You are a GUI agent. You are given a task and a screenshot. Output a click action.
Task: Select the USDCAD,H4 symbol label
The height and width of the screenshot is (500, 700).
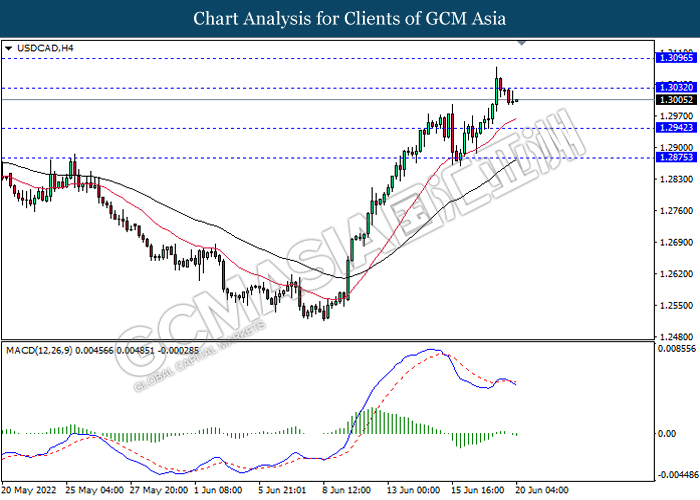(45, 48)
